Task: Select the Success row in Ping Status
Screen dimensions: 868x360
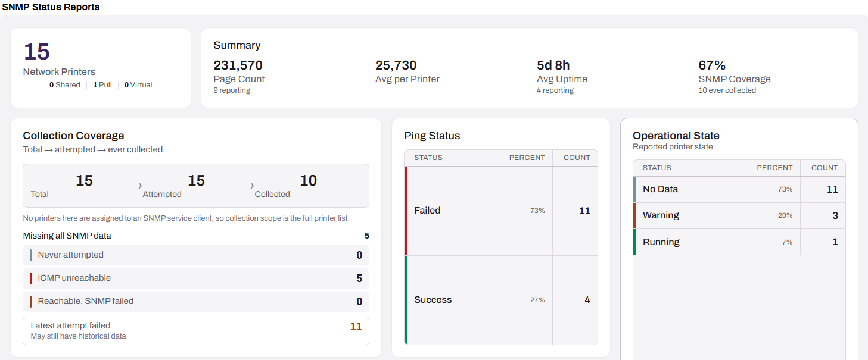Action: pos(501,300)
